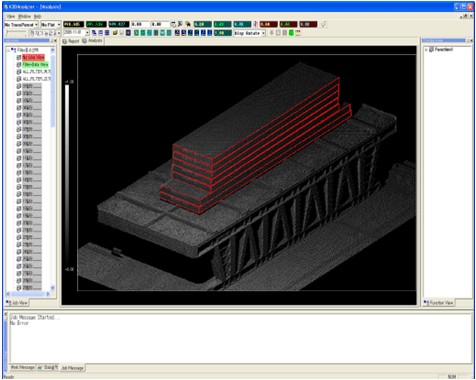Click the calendar-like icon after green square
This screenshot has height=380, width=476.
tap(298, 33)
